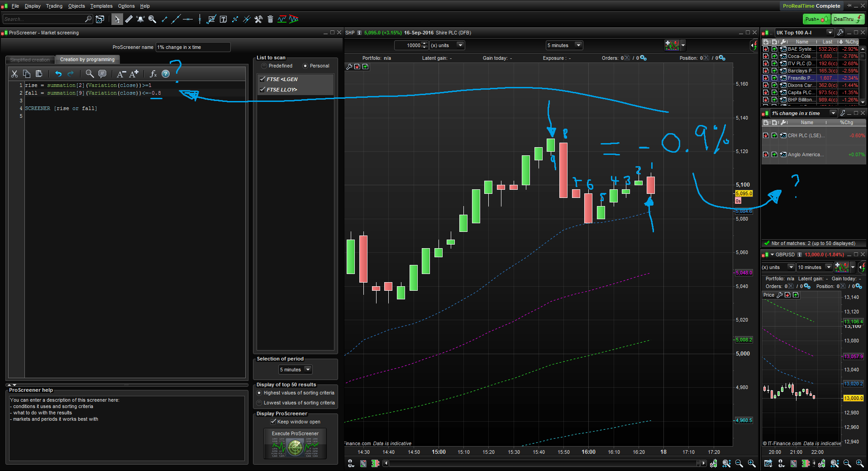Image resolution: width=868 pixels, height=471 pixels.
Task: Expand the GBPUSD instrument dropdown arrow
Action: click(x=772, y=255)
